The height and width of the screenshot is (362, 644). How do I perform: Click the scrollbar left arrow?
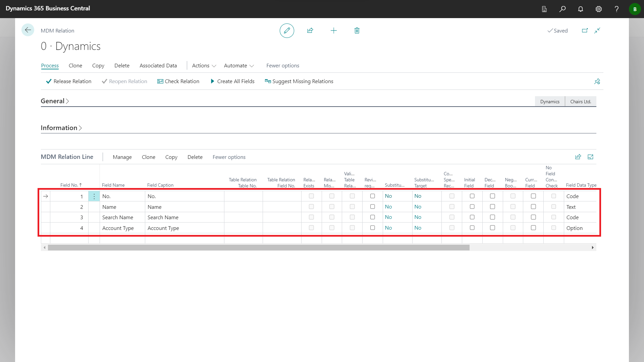tap(44, 248)
